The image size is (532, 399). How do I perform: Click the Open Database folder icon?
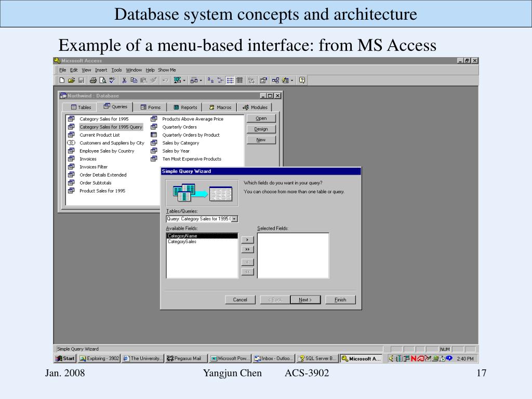pyautogui.click(x=71, y=81)
